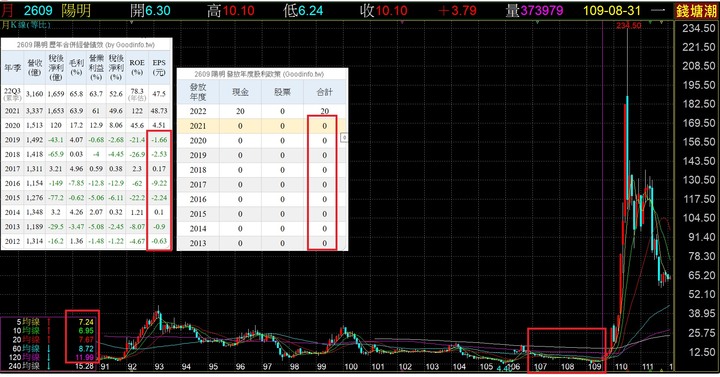Click the 22Q3 row label
This screenshot has height=377, width=720.
[12, 94]
